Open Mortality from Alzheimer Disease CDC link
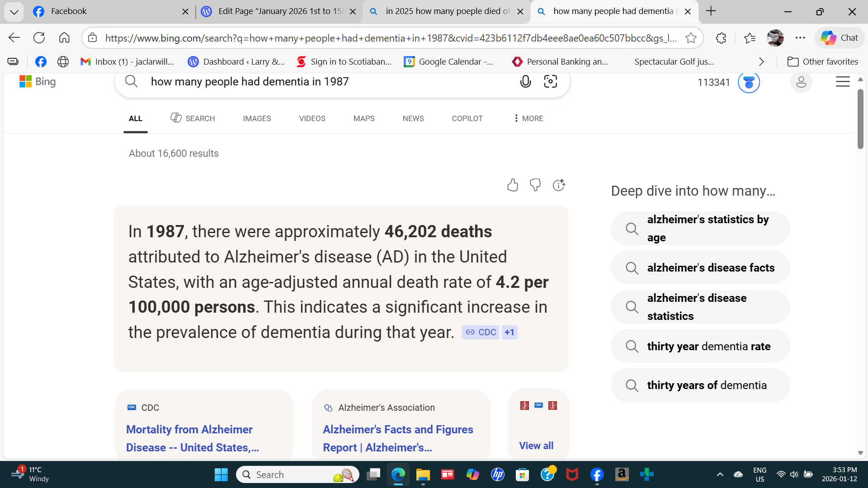 tap(192, 438)
